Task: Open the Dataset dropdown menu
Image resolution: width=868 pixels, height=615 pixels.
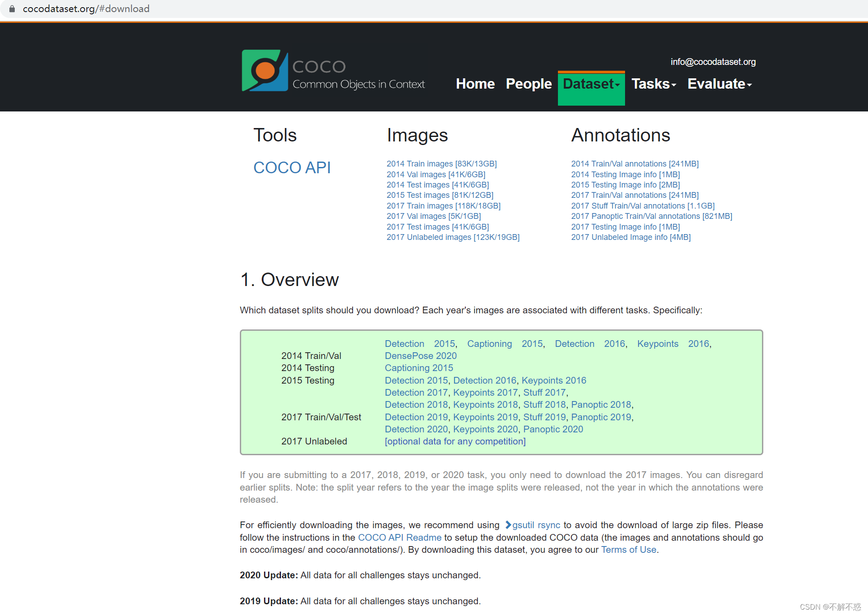Action: [x=591, y=84]
